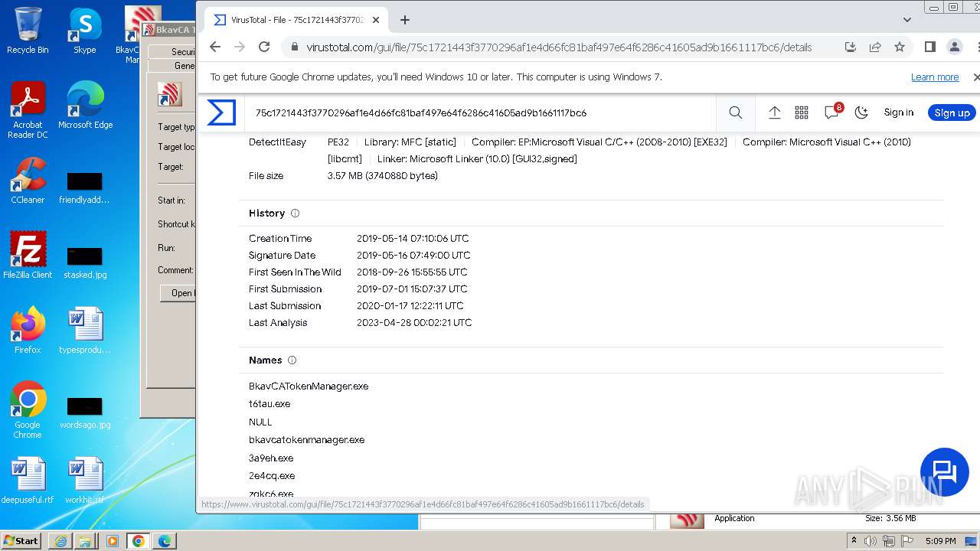Select First Seen In The Wild date
This screenshot has width=980, height=551.
412,272
